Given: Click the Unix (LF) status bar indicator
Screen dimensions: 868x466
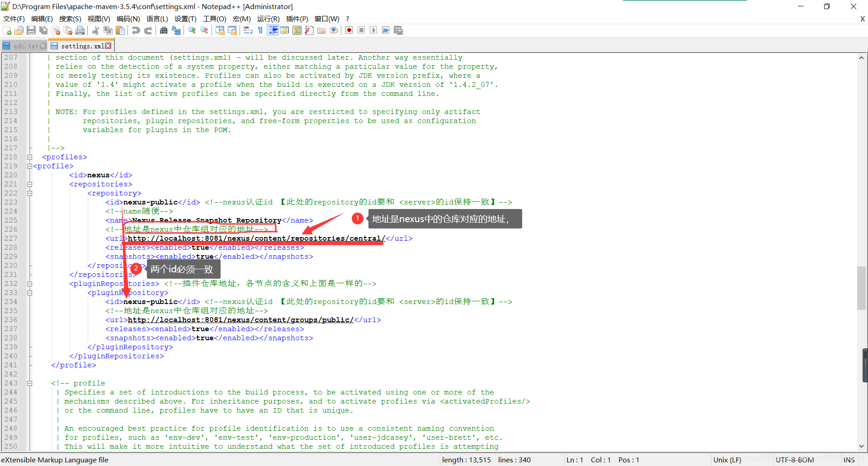Looking at the screenshot, I should tap(726, 460).
